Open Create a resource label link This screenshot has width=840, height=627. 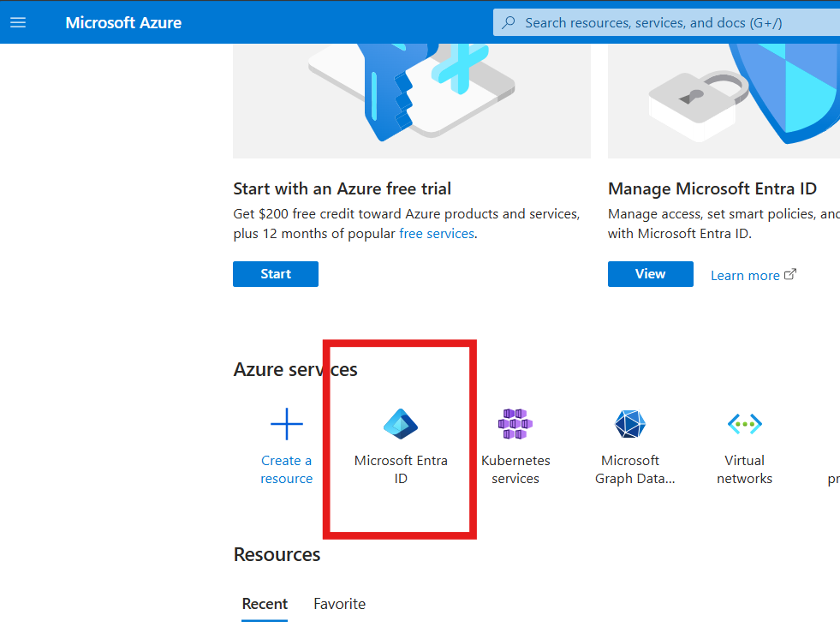coord(287,469)
